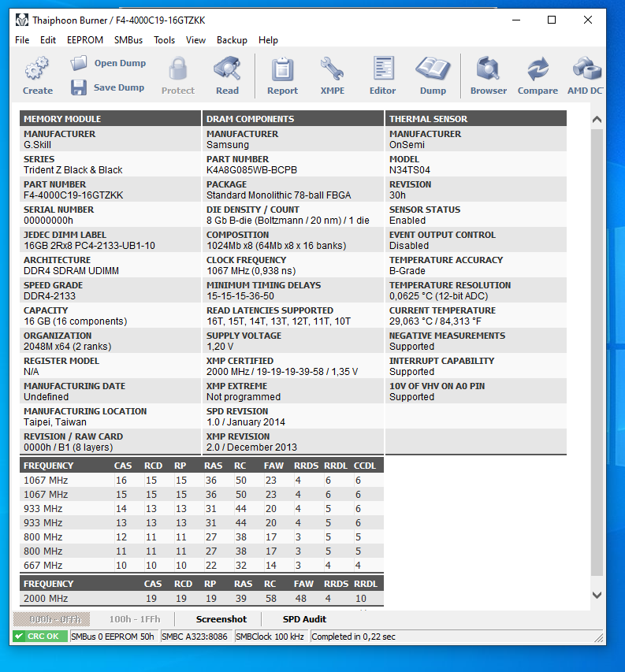Click SPD revision 1.0 / January 2014
The width and height of the screenshot is (625, 672).
246,422
